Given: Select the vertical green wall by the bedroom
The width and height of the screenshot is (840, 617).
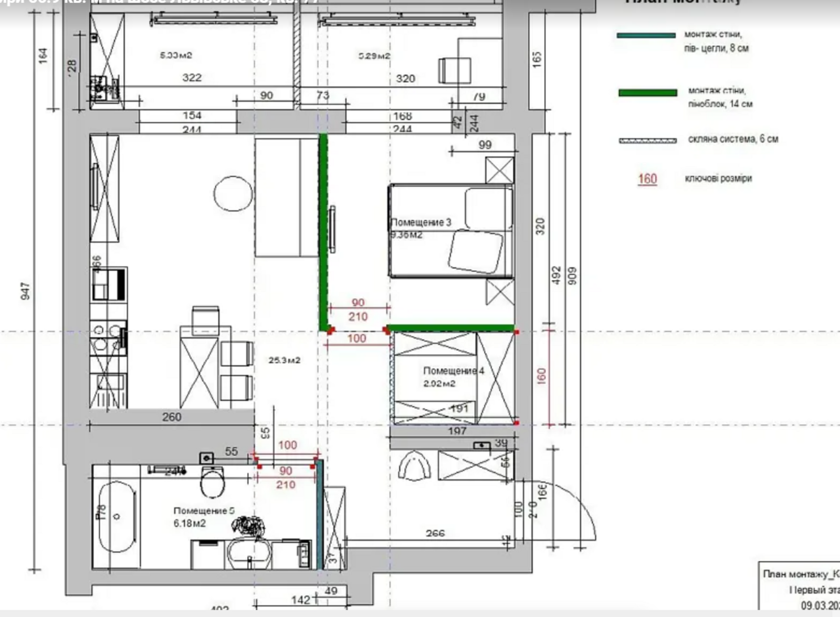Looking at the screenshot, I should (x=323, y=231).
